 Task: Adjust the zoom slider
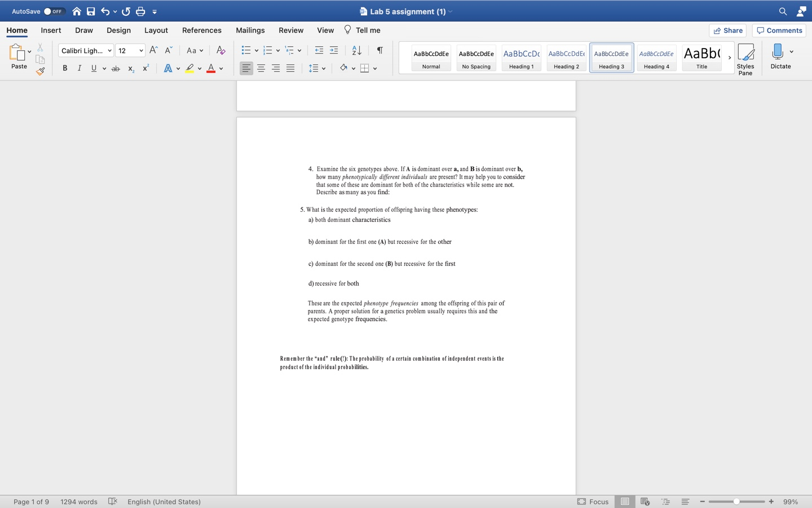(x=736, y=502)
